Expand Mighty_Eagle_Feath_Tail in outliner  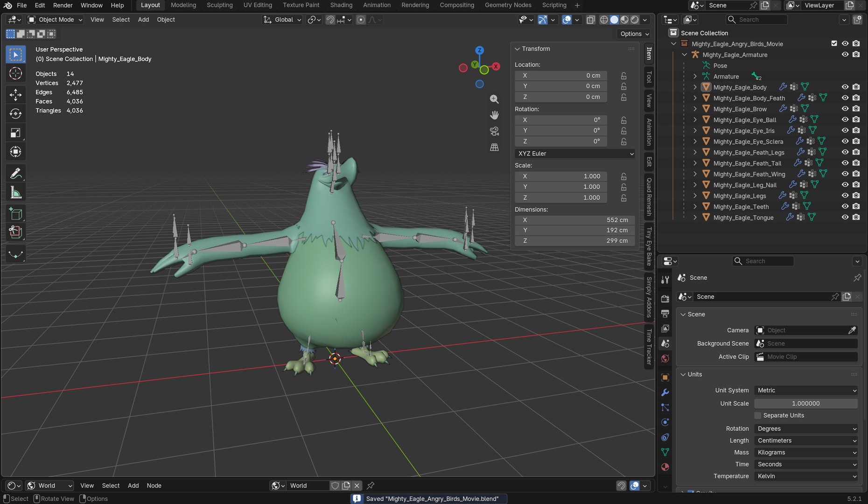[695, 163]
